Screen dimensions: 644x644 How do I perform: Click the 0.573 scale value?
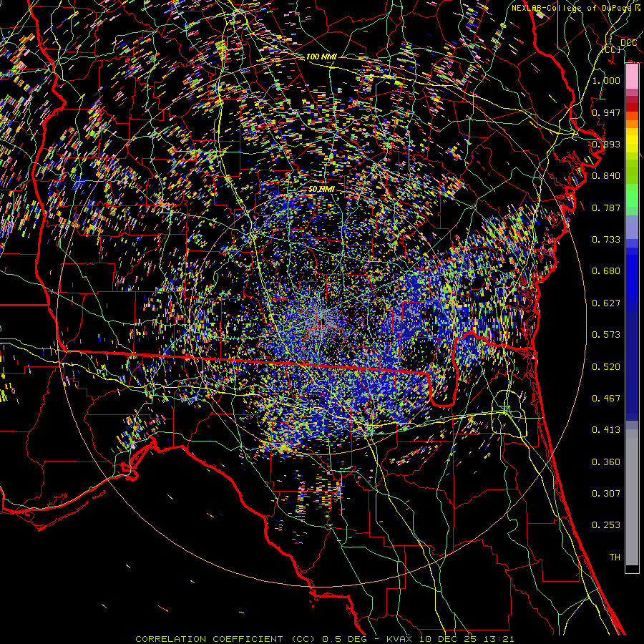[606, 335]
